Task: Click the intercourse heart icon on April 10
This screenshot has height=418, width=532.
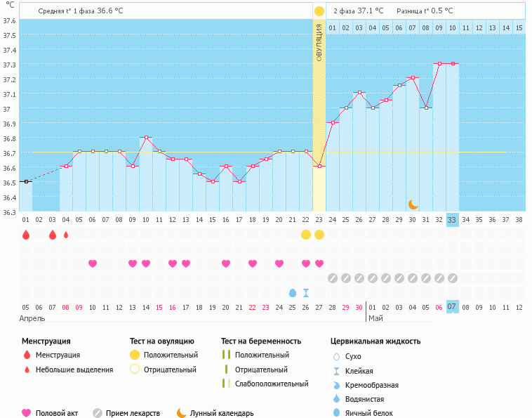Action: point(92,263)
